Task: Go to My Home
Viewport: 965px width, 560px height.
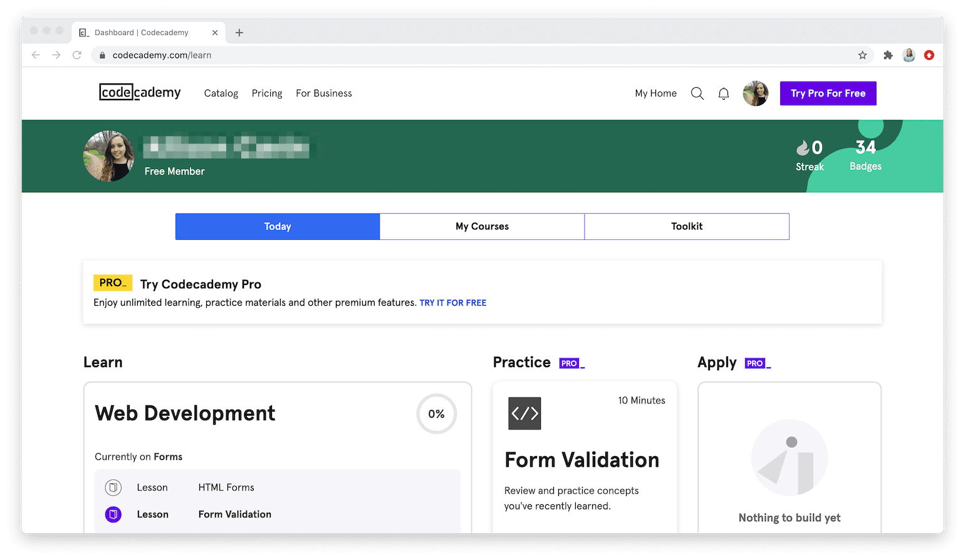Action: tap(655, 93)
